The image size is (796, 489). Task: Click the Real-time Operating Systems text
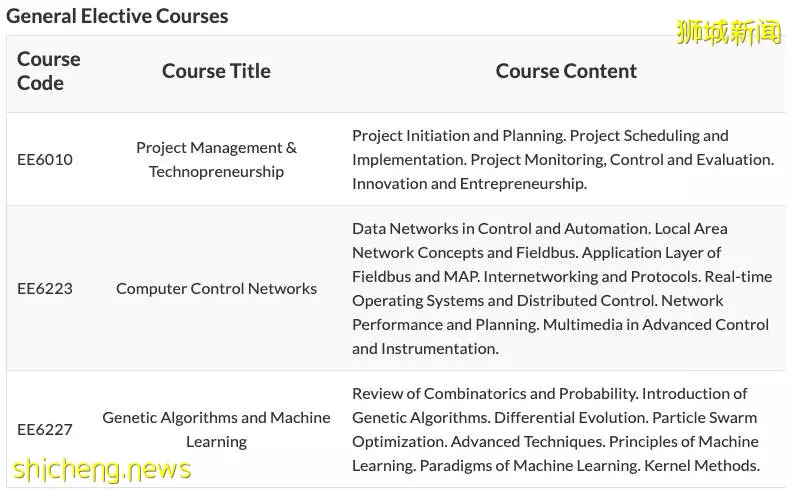pyautogui.click(x=562, y=288)
